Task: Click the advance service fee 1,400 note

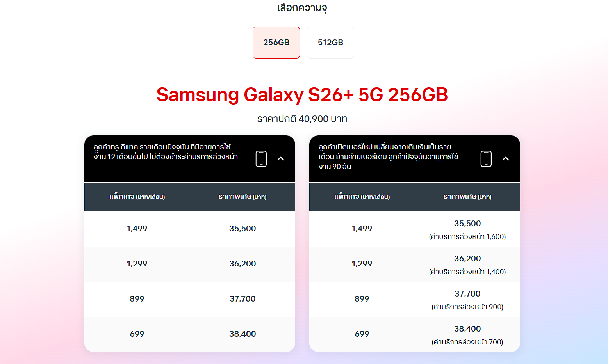Action: coord(467,272)
